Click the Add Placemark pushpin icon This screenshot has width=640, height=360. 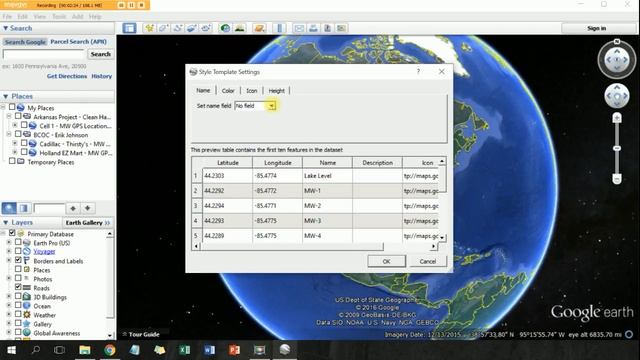point(150,28)
